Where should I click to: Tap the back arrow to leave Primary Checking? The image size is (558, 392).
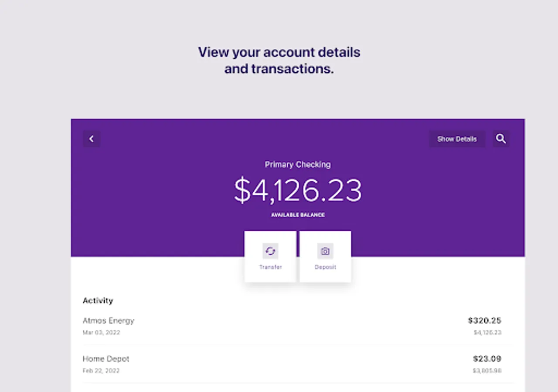[92, 139]
